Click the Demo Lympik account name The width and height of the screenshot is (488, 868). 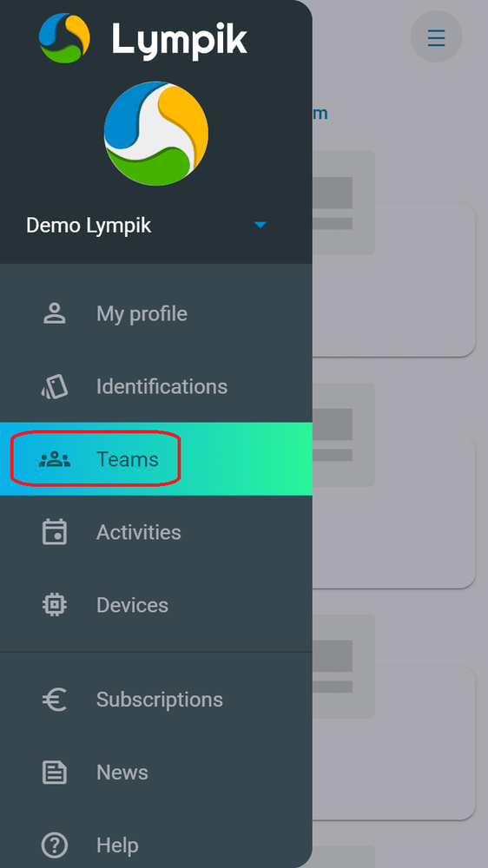(89, 226)
